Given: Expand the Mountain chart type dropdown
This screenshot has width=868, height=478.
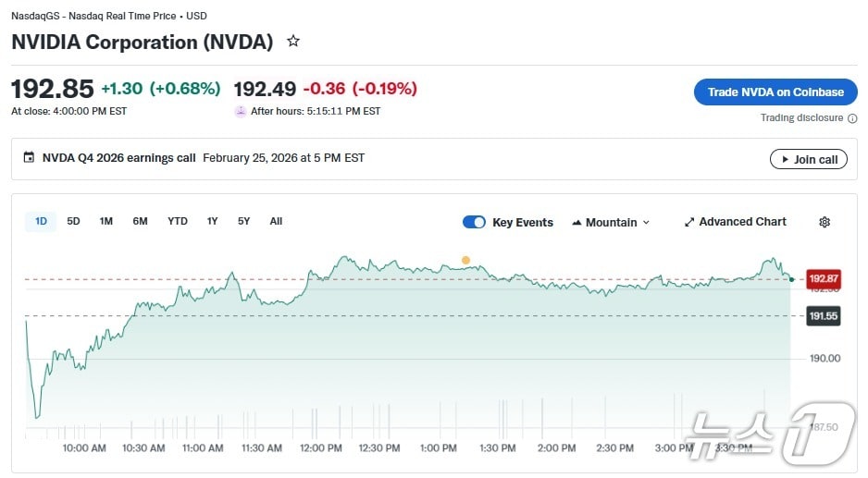Looking at the screenshot, I should pyautogui.click(x=611, y=222).
